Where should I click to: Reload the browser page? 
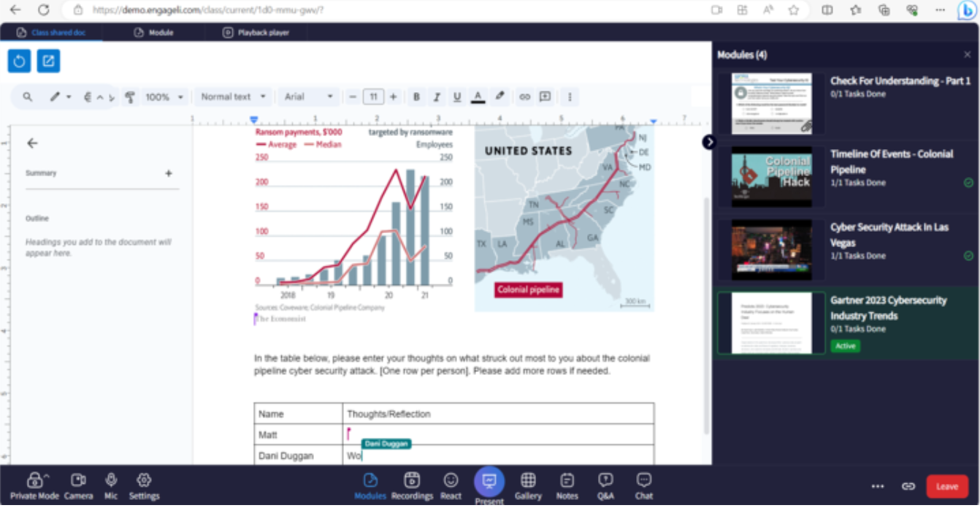tap(44, 10)
